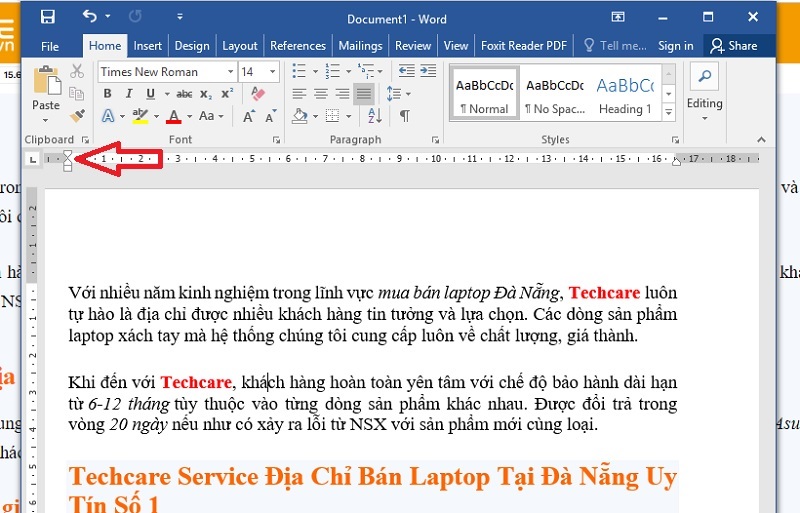Toggle bold formatting

(107, 94)
